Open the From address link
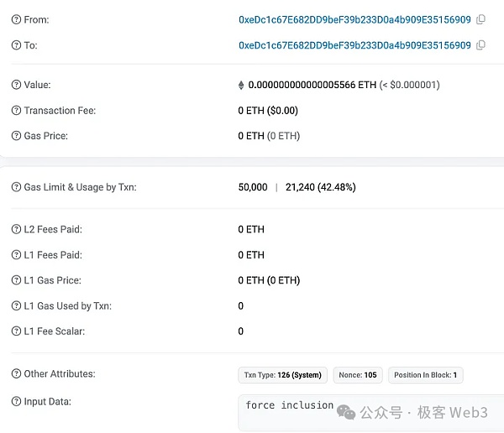Viewport: 504px width, 433px height. 354,19
